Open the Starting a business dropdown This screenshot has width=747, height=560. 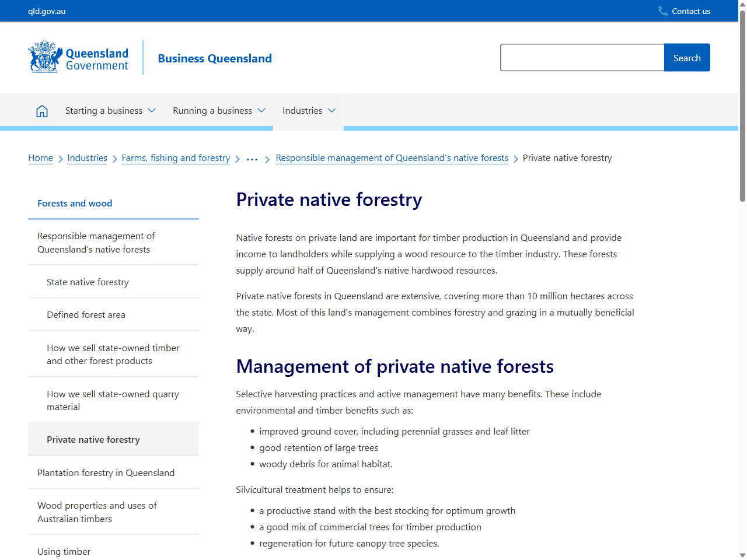[x=110, y=110]
